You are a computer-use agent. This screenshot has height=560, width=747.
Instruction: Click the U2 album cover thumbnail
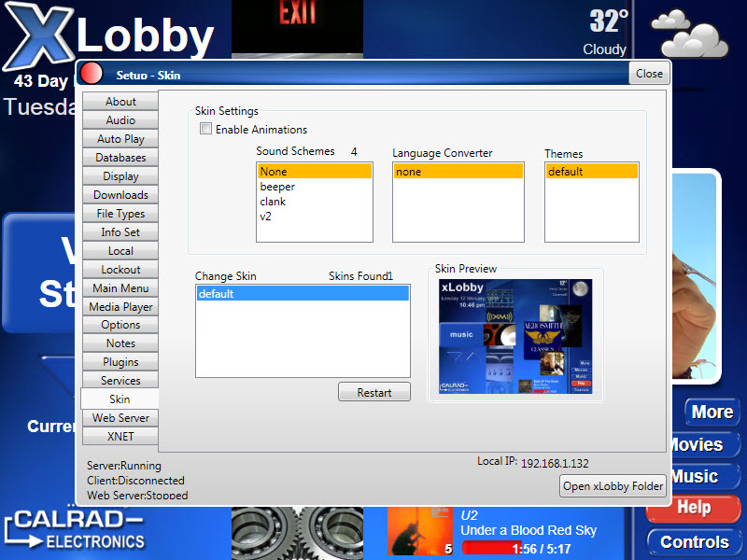tap(420, 531)
